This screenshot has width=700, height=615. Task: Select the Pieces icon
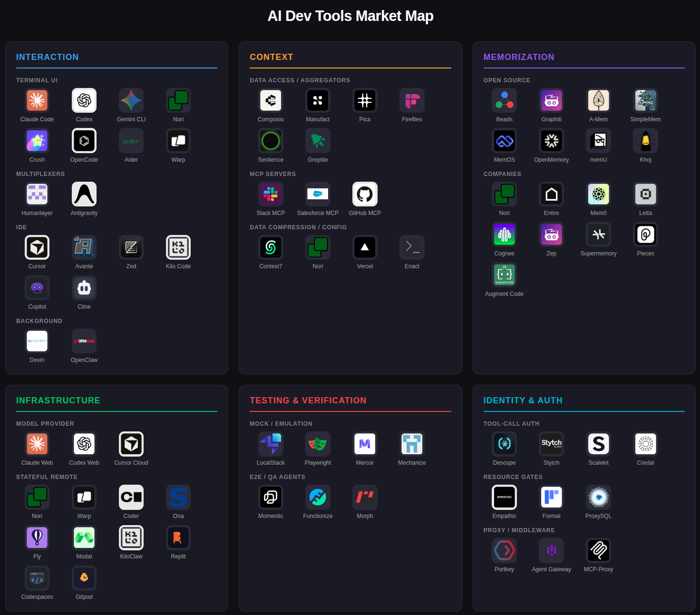coord(646,234)
